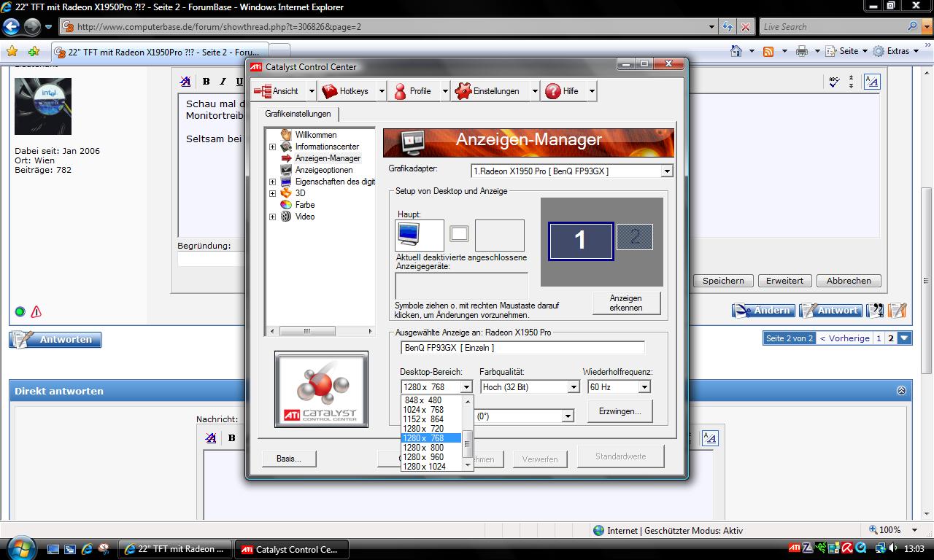Open the Seite menu in Internet Explorer
Screen dimensions: 934x560
[x=846, y=51]
